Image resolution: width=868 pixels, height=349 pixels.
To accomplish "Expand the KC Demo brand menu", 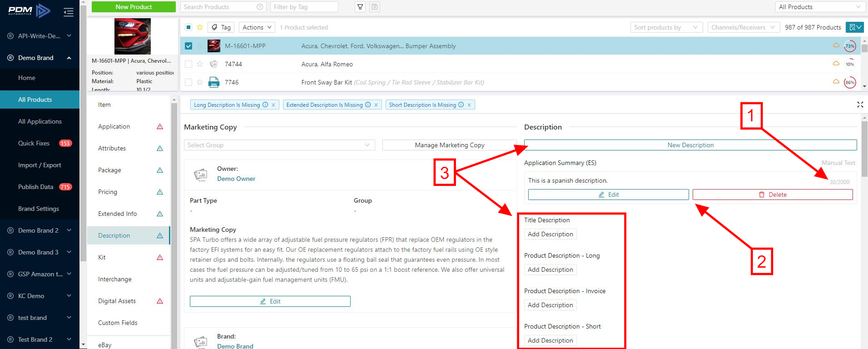I will tap(40, 296).
